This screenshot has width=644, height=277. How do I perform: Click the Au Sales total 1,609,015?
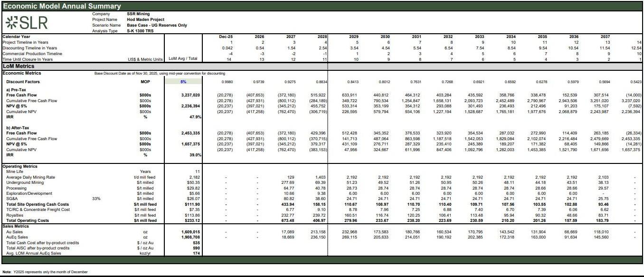pyautogui.click(x=189, y=232)
